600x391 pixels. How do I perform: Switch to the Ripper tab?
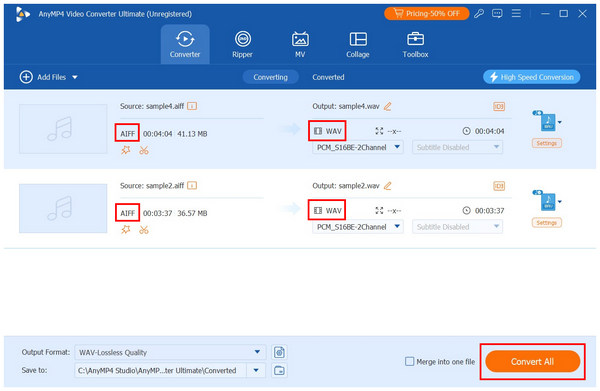(x=243, y=44)
